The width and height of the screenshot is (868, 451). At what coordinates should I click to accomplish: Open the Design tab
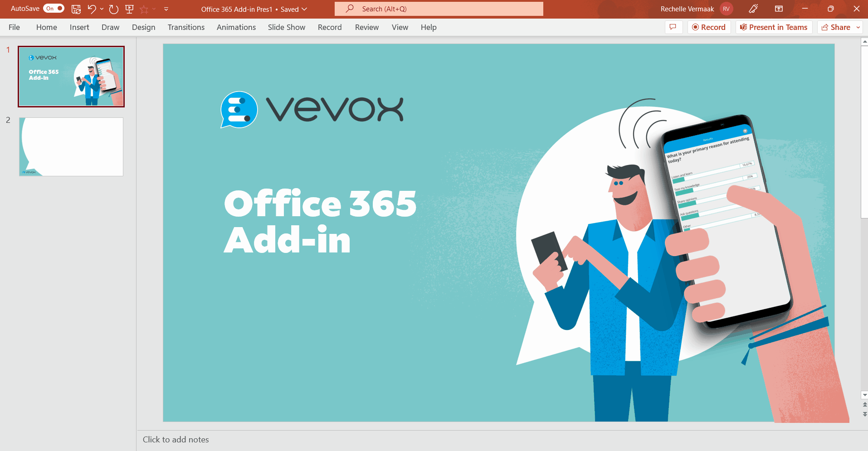point(143,27)
